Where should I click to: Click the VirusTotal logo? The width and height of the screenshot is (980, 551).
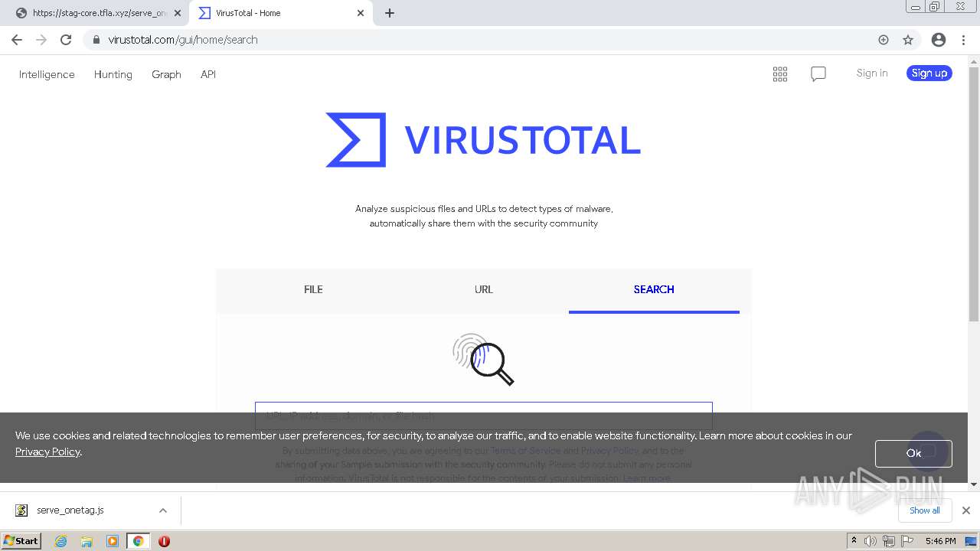pyautogui.click(x=483, y=140)
